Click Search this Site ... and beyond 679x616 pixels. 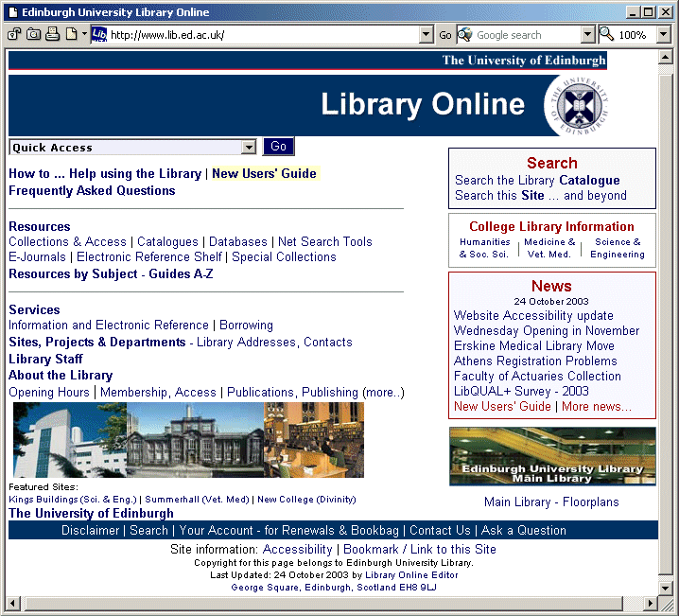(541, 195)
